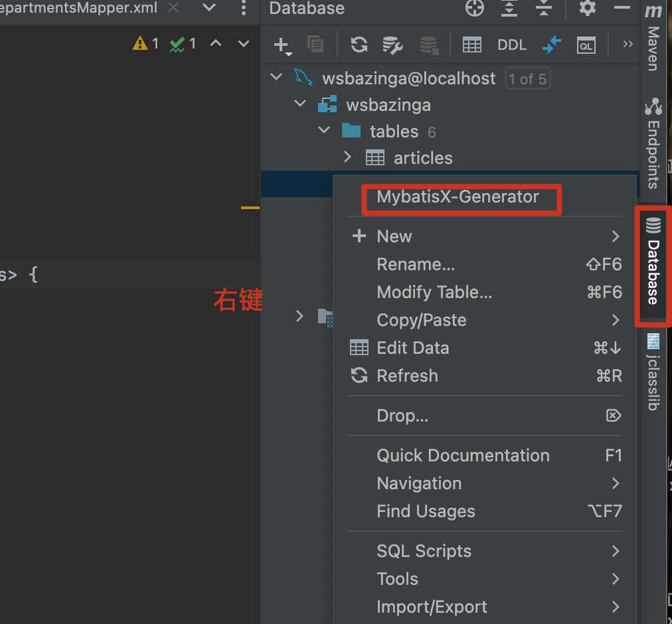Open the SQL Scripts submenu
672x624 pixels.
[x=485, y=551]
